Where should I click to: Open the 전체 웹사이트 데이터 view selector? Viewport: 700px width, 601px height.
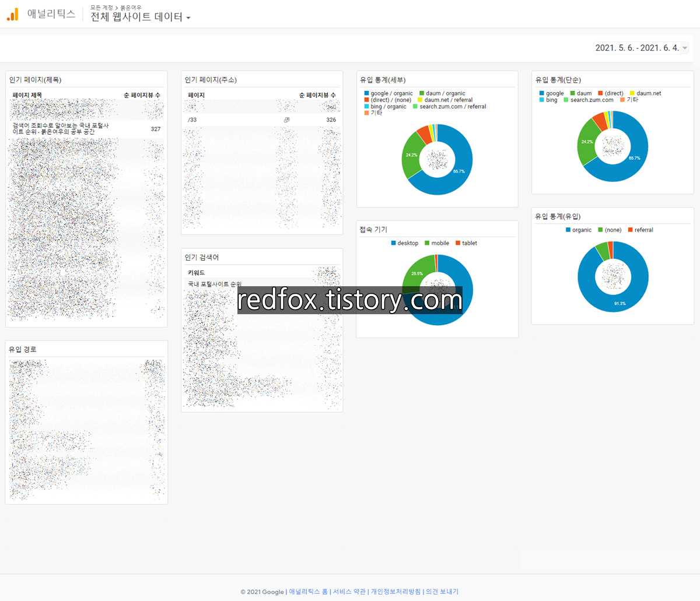point(141,17)
